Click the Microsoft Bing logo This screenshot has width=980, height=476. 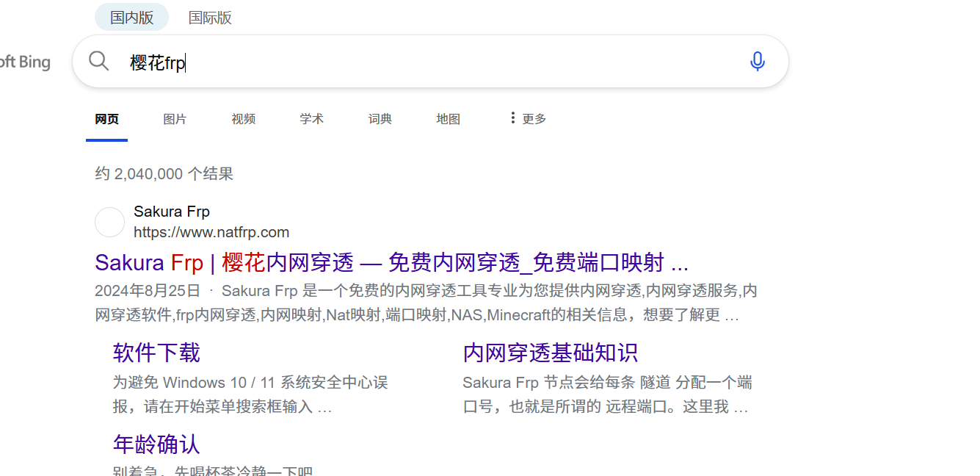[25, 62]
